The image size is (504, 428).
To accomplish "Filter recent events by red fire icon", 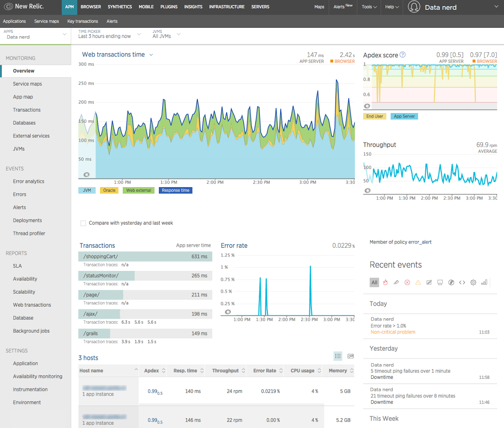I will (385, 283).
